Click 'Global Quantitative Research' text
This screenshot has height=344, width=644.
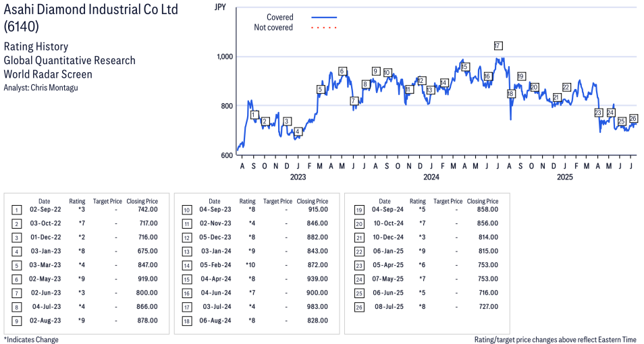[x=70, y=60]
